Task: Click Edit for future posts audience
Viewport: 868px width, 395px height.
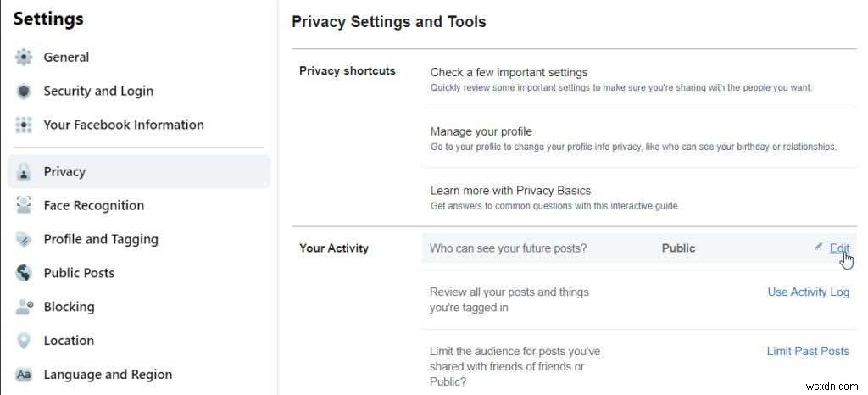Action: point(839,248)
